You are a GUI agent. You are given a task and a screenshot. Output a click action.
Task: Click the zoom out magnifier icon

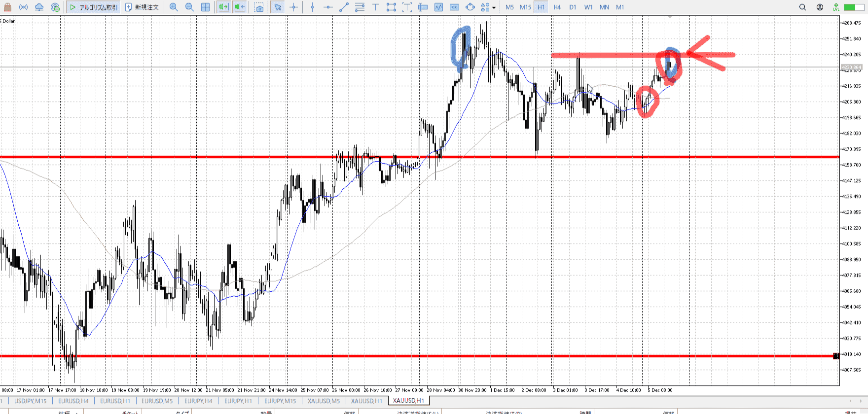(x=189, y=7)
